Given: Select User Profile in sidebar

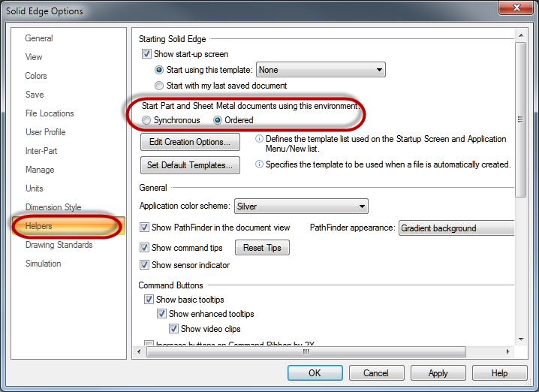Looking at the screenshot, I should tap(45, 132).
